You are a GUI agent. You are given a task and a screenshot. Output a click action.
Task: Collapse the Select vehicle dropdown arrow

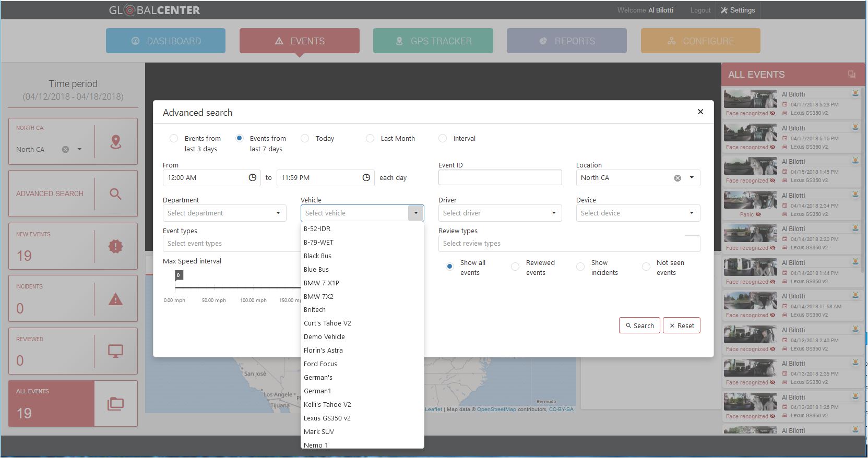[416, 213]
